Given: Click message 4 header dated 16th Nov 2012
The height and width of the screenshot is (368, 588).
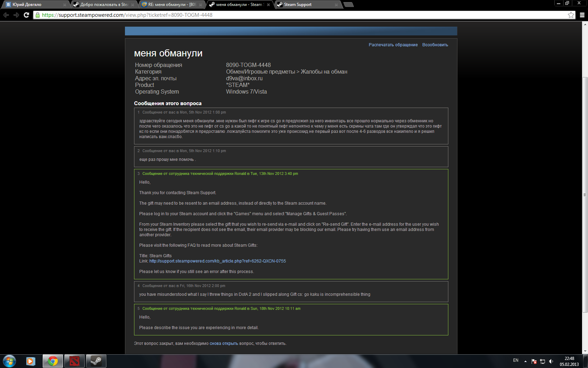Looking at the screenshot, I should click(184, 286).
